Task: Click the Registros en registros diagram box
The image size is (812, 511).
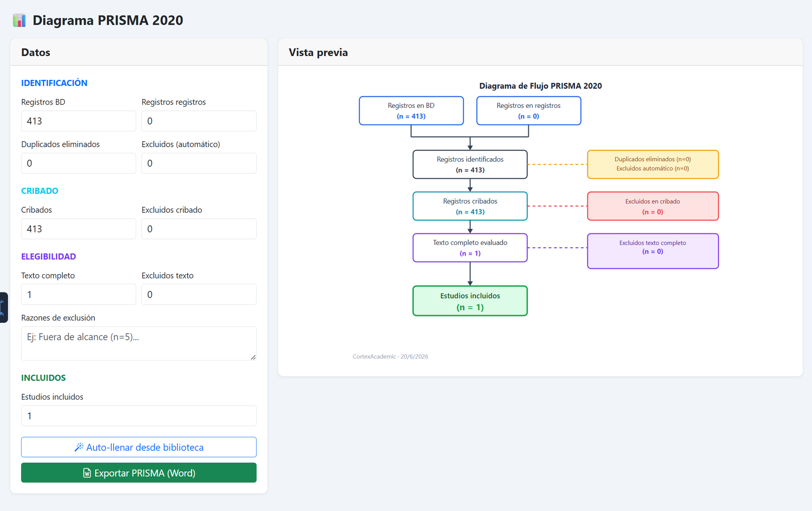Action: coord(529,111)
